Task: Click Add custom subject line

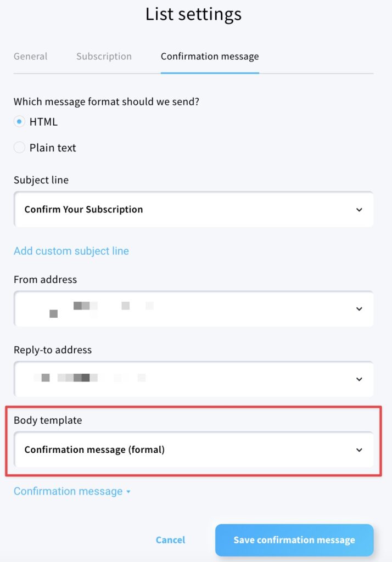Action: pyautogui.click(x=71, y=251)
